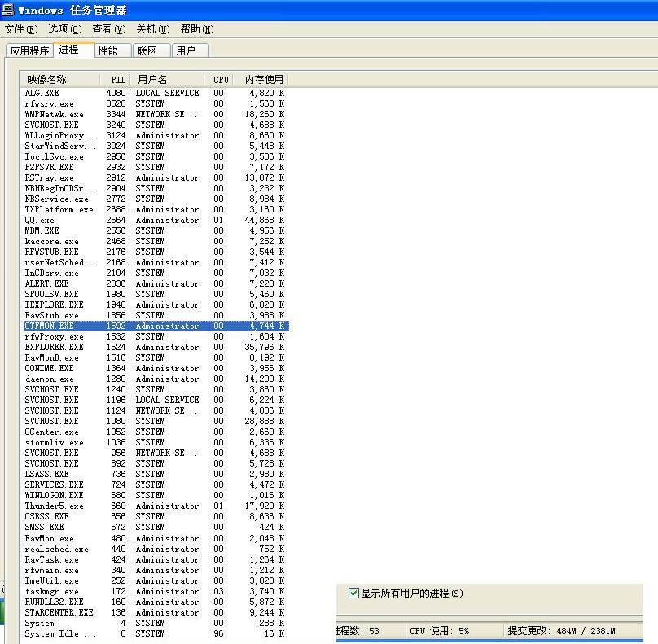Select the NBService.exe process
The height and width of the screenshot is (644, 658).
[x=156, y=199]
